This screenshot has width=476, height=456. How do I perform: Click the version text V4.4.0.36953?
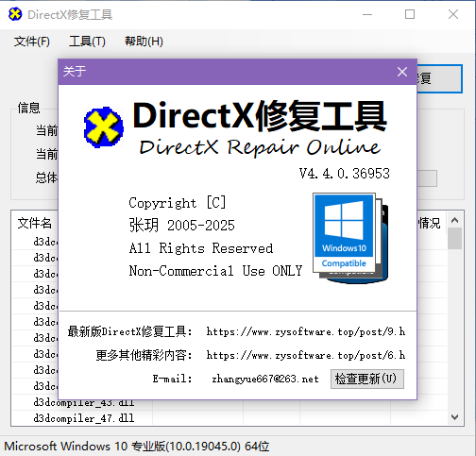(345, 174)
